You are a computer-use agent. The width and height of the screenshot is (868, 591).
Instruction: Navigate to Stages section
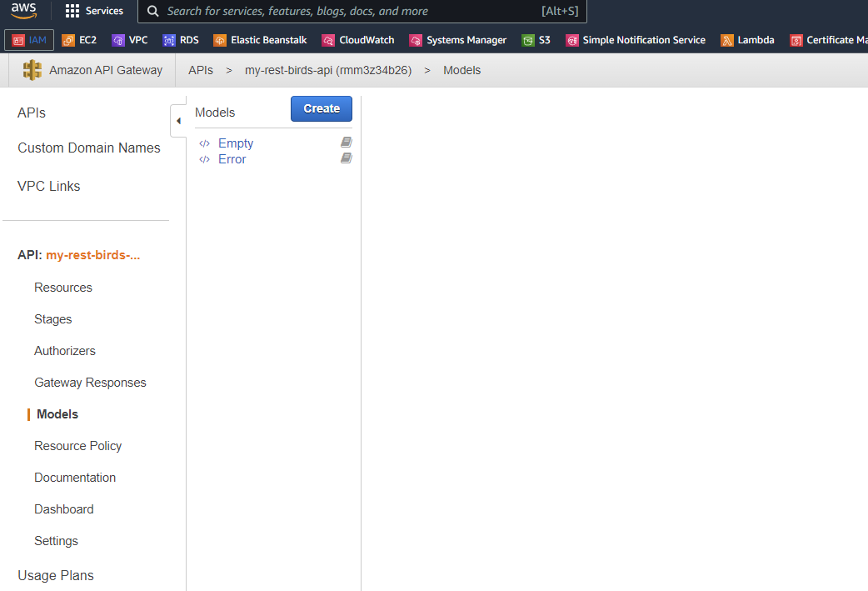[x=53, y=319]
